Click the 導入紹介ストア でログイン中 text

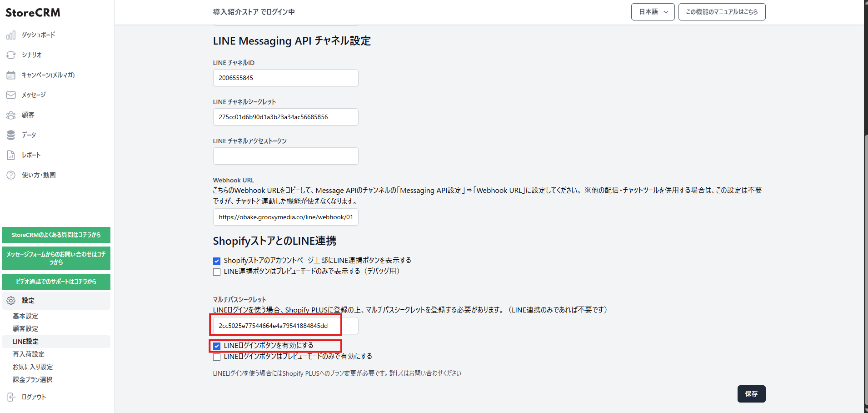[x=254, y=12]
